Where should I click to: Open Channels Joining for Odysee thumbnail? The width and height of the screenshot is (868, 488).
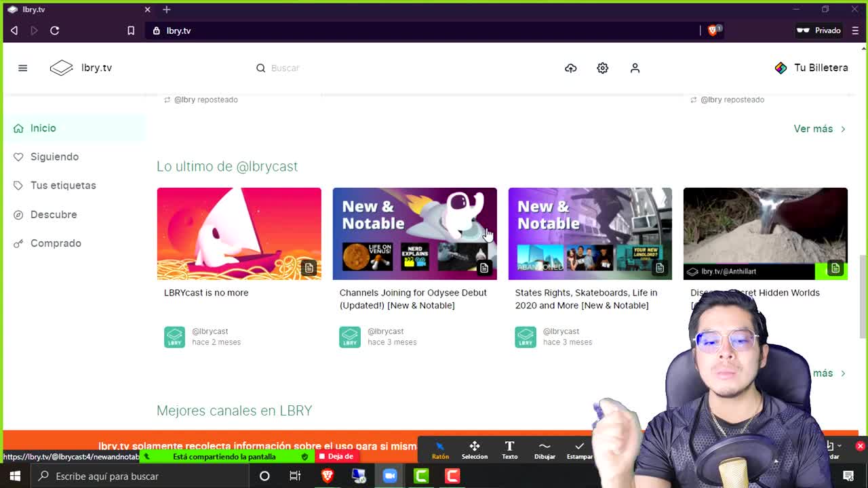pos(414,234)
